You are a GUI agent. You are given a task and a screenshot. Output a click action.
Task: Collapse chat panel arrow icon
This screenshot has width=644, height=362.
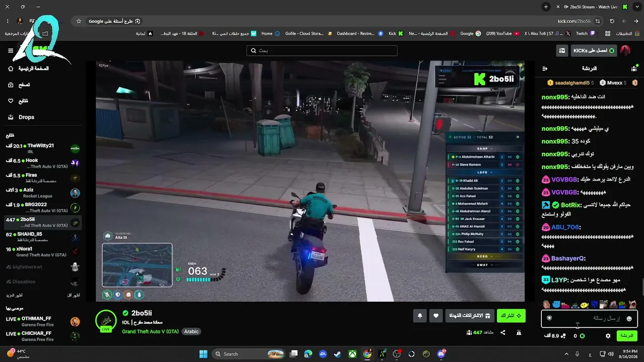[545, 68]
